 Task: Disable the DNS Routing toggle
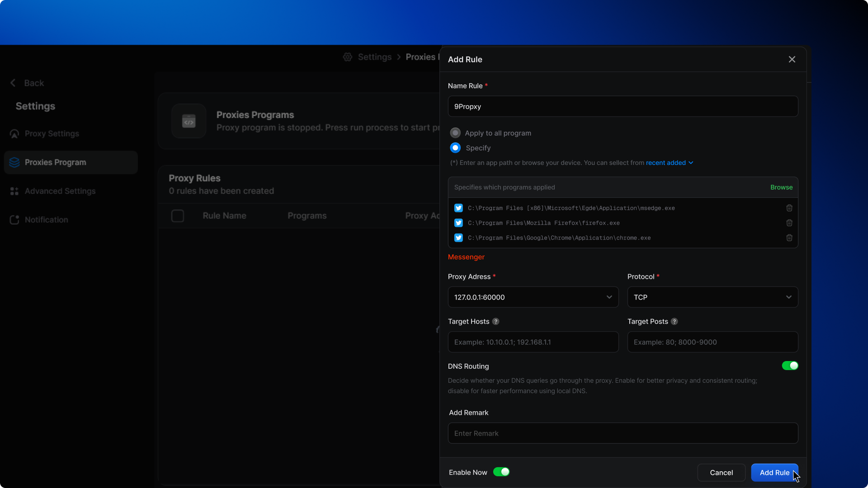(790, 366)
